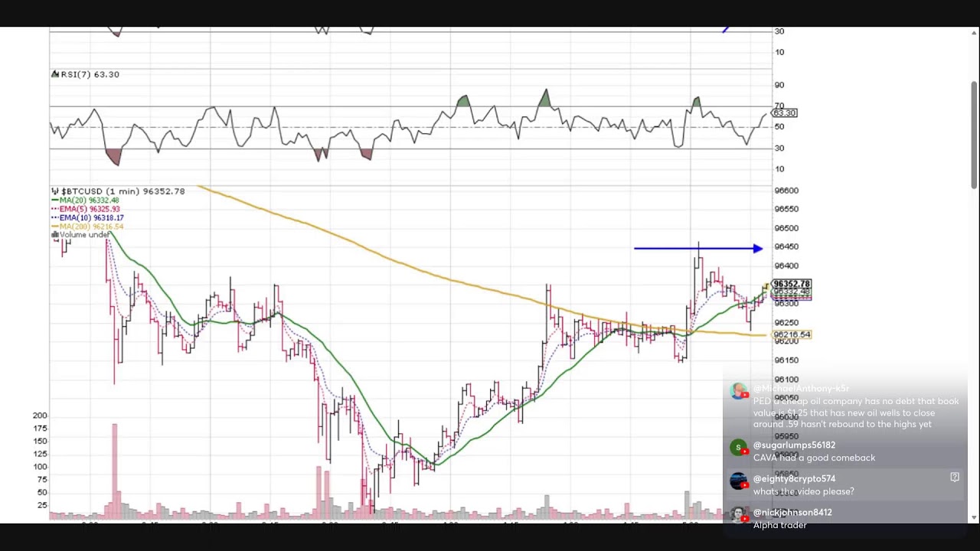The height and width of the screenshot is (551, 980).
Task: Click the page vertical scrollbar thumb
Action: [974, 134]
